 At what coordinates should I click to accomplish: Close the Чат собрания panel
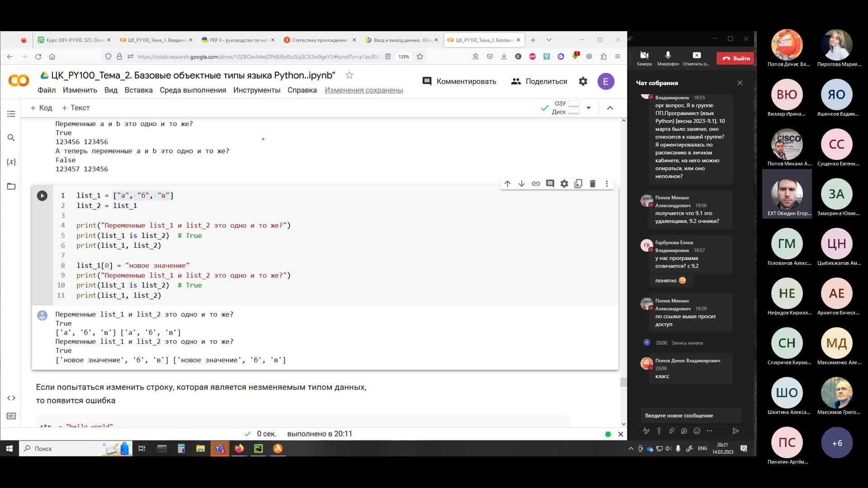tap(740, 83)
